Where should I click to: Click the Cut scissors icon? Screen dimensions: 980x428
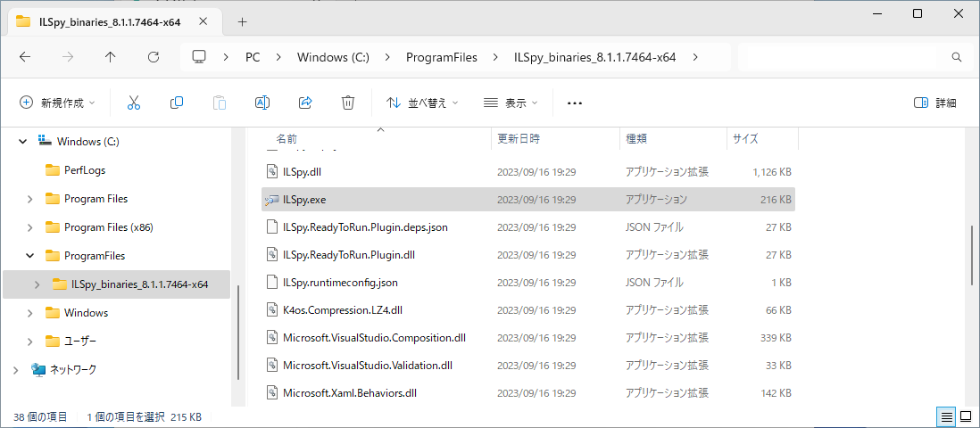pos(134,103)
